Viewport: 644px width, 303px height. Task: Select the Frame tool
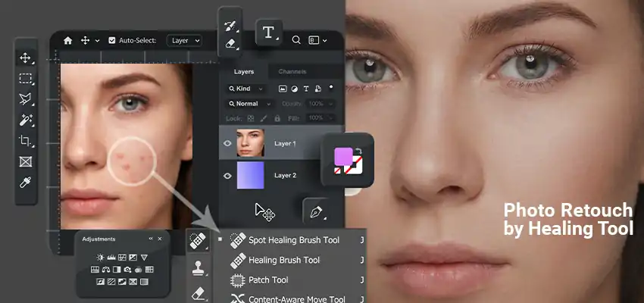coord(26,161)
